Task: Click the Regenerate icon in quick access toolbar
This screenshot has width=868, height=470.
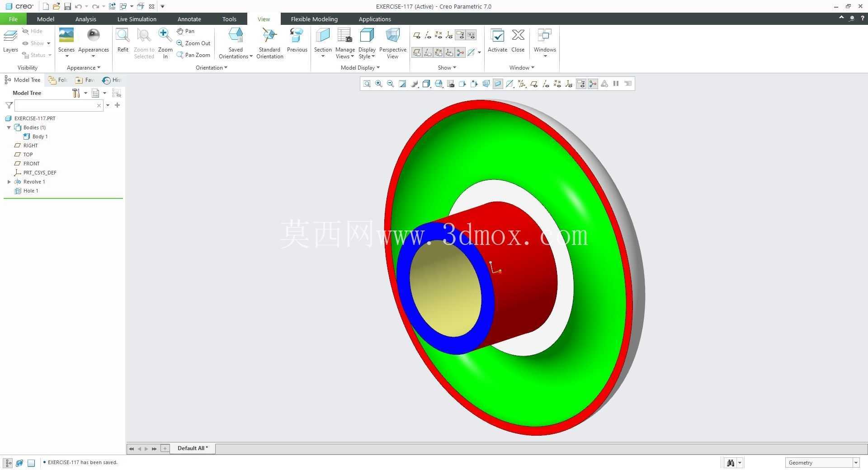Action: [112, 6]
